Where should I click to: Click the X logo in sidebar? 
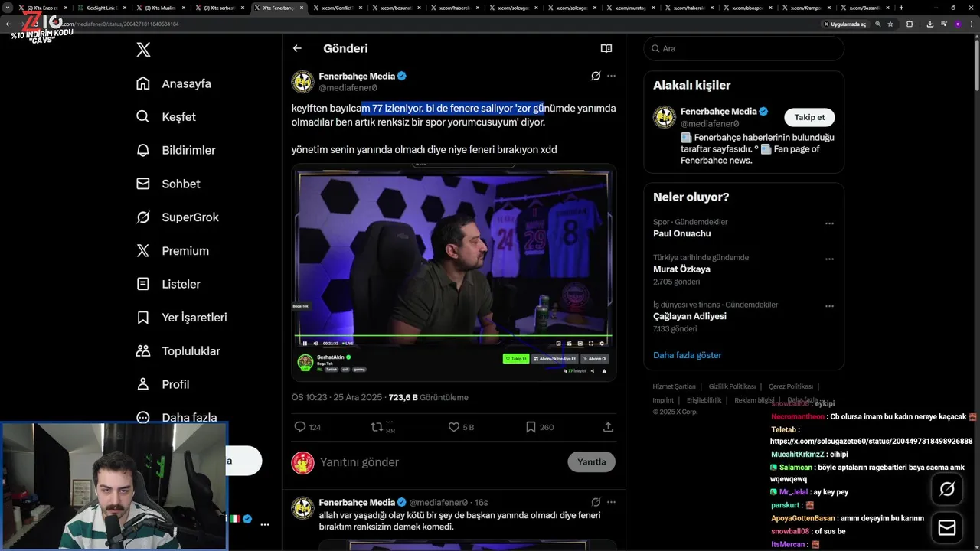[x=143, y=50]
